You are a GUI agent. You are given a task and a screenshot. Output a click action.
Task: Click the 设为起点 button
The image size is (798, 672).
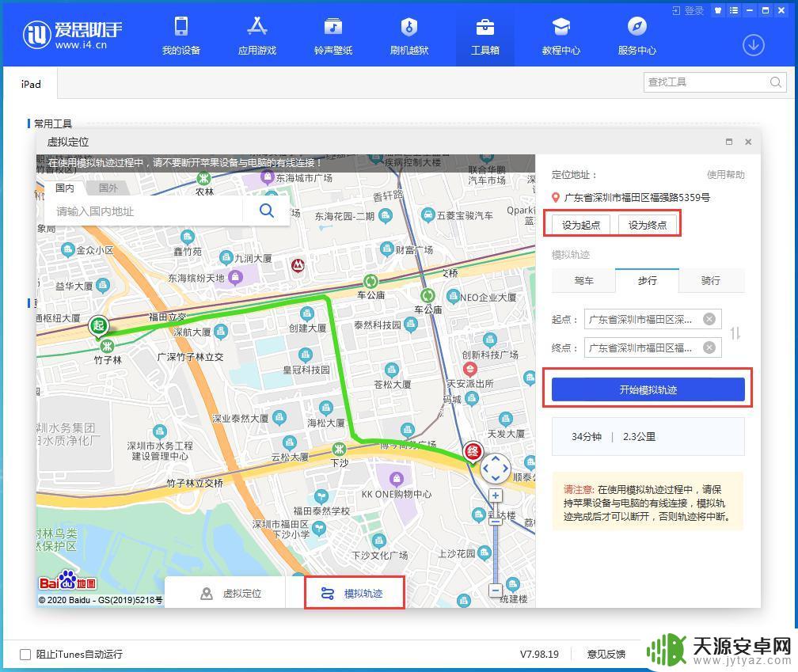[581, 225]
